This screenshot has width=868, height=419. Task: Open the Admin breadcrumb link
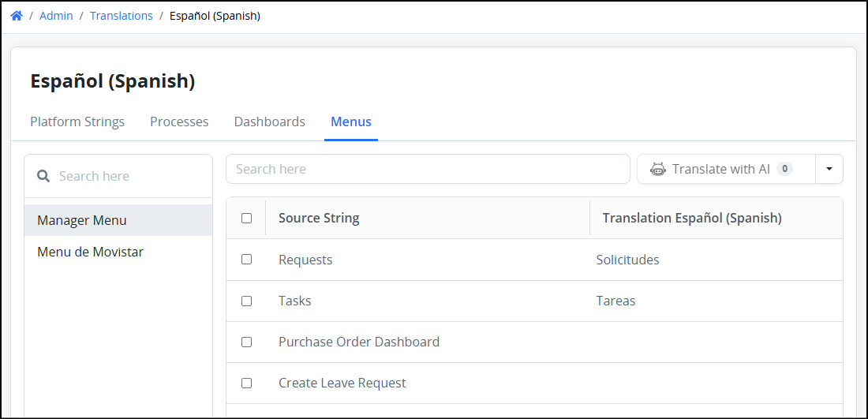click(57, 16)
